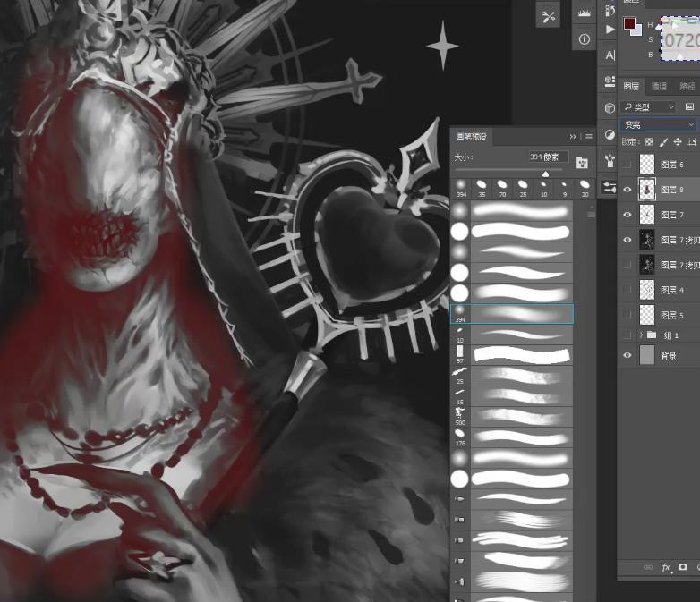The image size is (700, 602).
Task: Open brush settings folder icon
Action: point(583,162)
